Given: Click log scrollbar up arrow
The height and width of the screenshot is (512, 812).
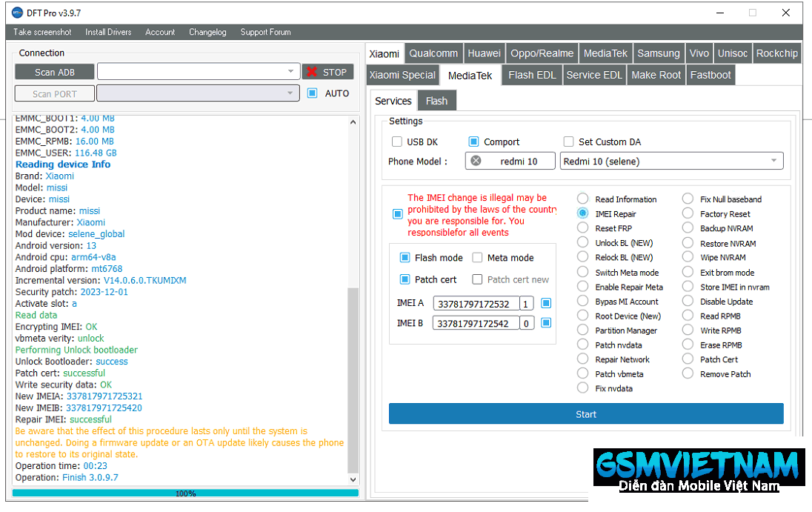Looking at the screenshot, I should click(353, 122).
